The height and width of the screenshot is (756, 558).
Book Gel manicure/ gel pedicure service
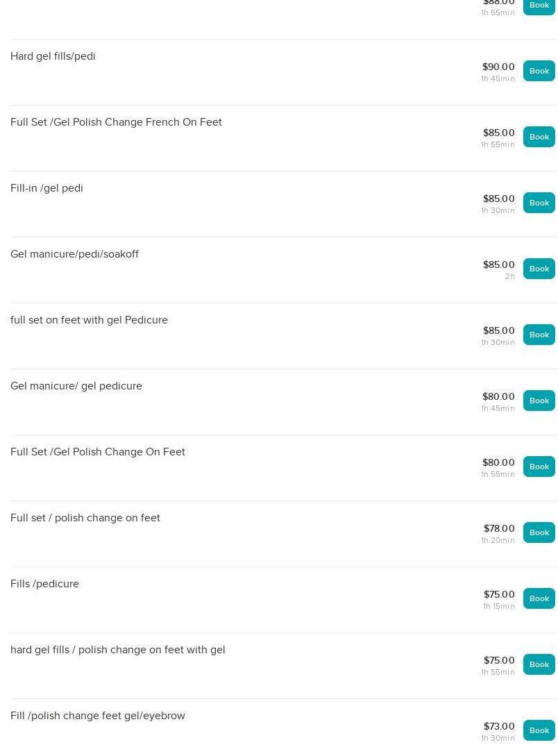(x=539, y=401)
